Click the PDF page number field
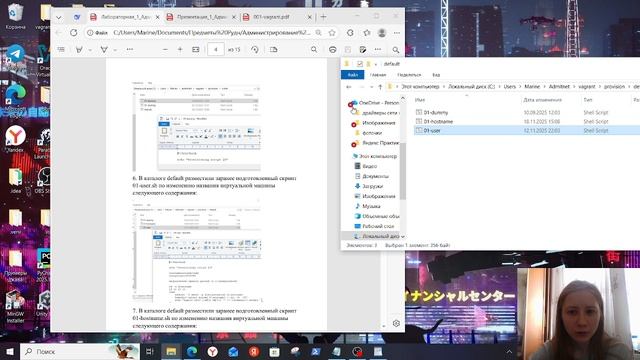The image size is (640, 360). tap(216, 49)
